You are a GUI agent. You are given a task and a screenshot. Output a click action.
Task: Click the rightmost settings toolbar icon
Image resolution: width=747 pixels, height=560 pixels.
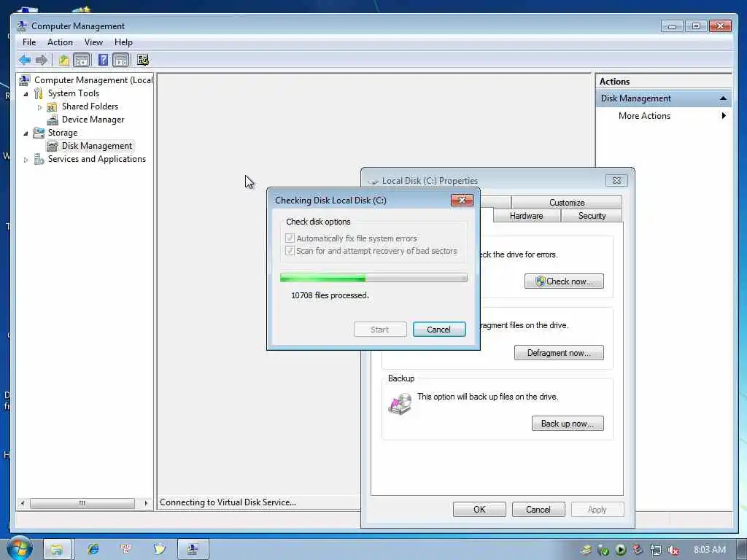143,60
